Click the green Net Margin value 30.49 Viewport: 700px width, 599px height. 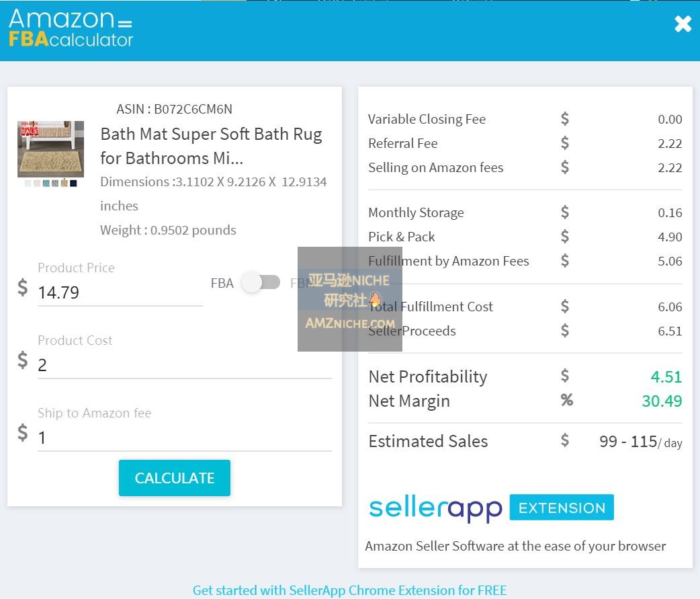[662, 401]
